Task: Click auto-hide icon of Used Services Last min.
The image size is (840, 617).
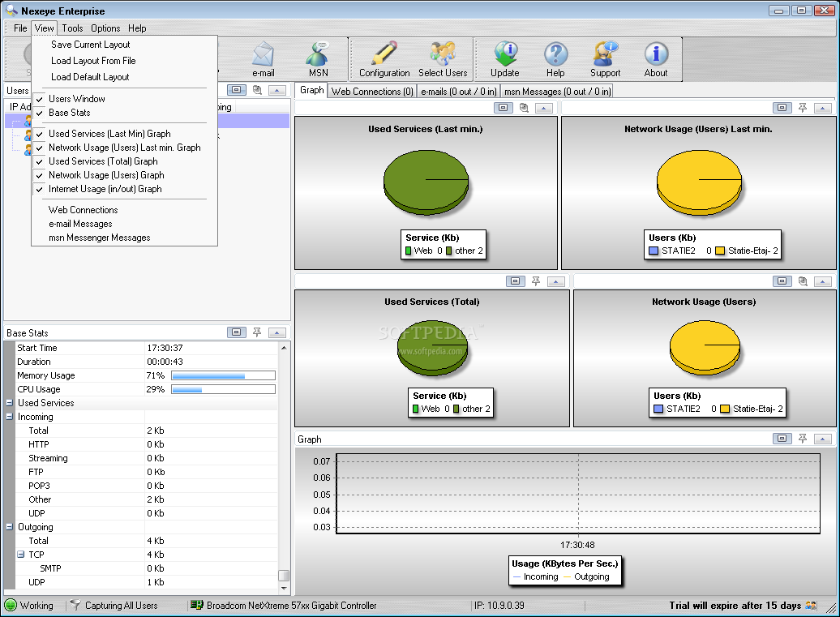Action: 524,108
